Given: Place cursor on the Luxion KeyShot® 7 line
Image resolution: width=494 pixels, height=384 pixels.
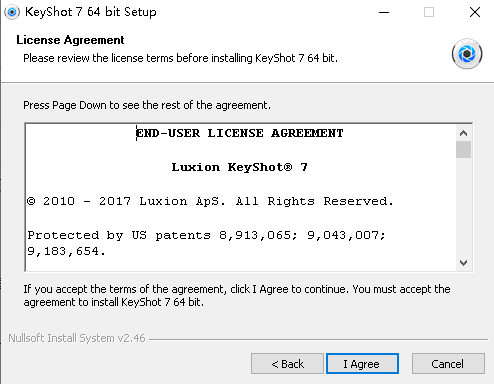Looking at the screenshot, I should (239, 167).
